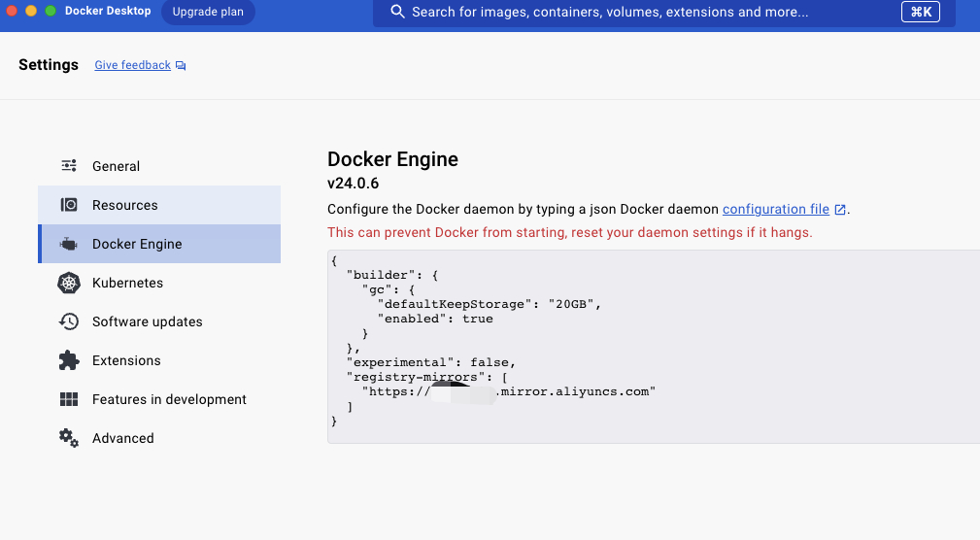Click the Features in development grid icon
980x540 pixels.
(69, 399)
